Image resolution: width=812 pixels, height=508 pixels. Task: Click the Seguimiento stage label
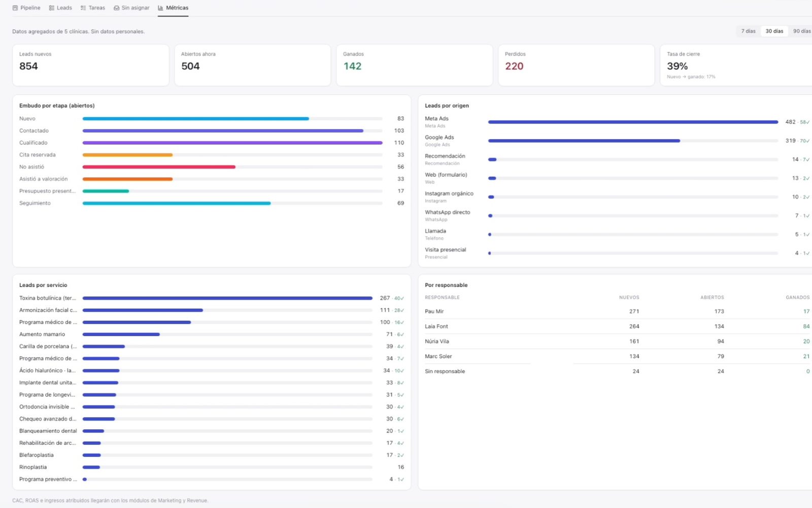point(35,203)
